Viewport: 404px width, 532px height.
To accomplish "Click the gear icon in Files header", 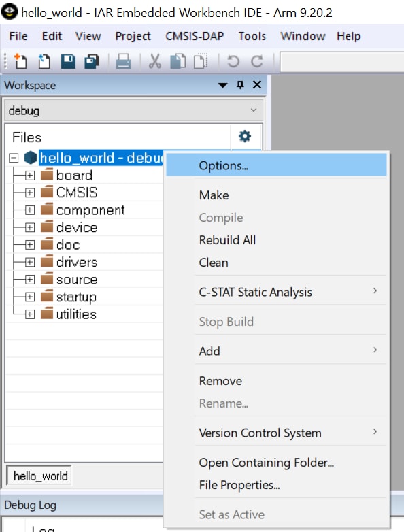I will [x=245, y=136].
